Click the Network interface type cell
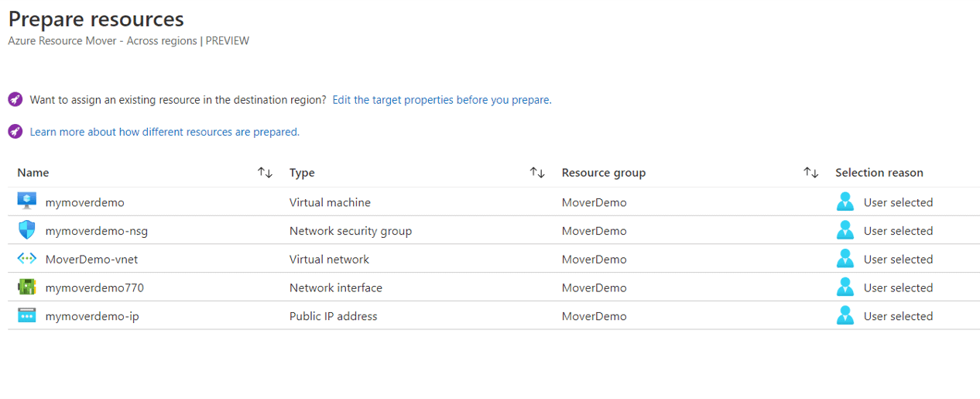Viewport: 980px width, 399px height. click(x=336, y=288)
